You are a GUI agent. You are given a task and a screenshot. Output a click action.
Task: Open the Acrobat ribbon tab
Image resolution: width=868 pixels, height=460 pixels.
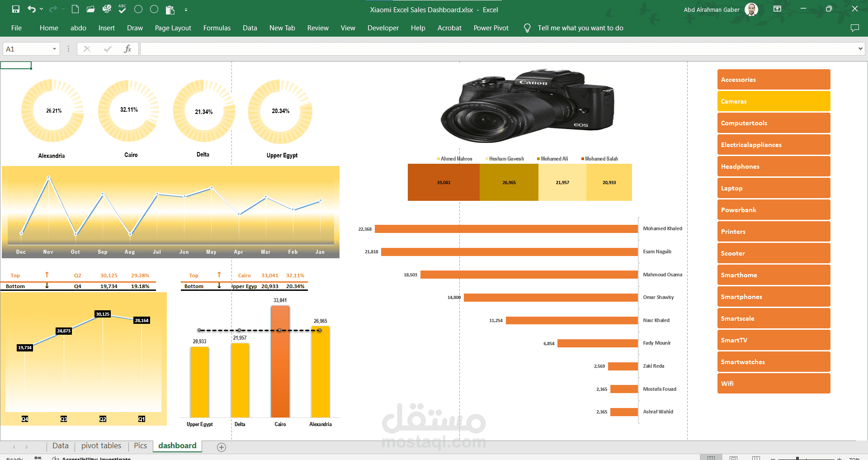(449, 28)
